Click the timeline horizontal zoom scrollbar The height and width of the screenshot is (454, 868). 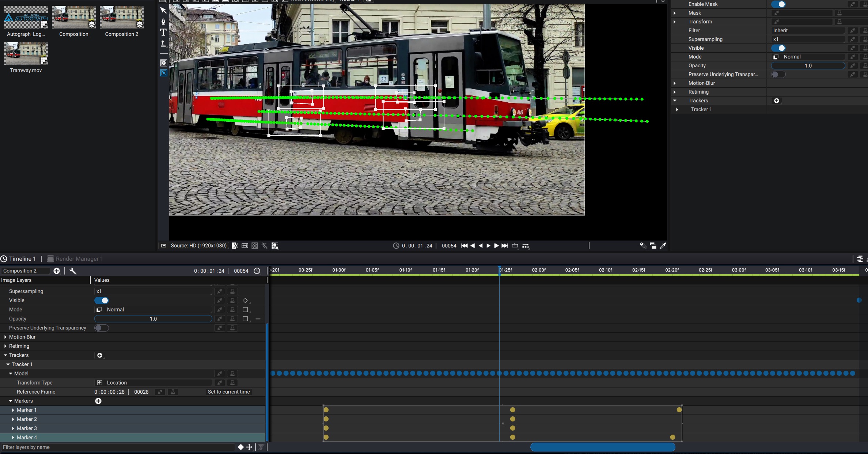603,447
